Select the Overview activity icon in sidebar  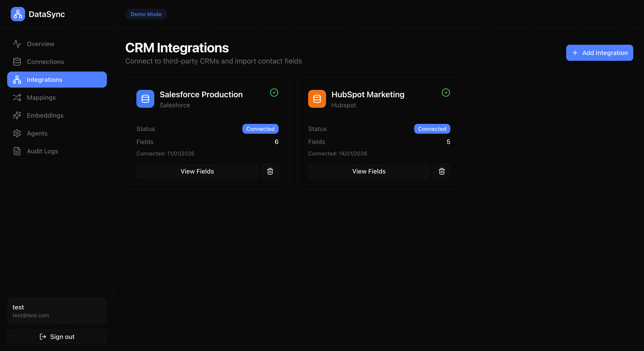click(x=17, y=44)
